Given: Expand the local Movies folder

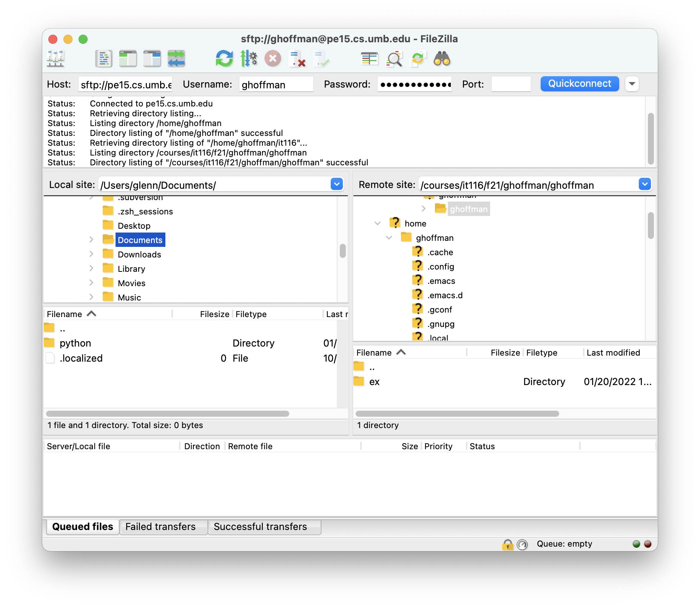Looking at the screenshot, I should coord(91,282).
